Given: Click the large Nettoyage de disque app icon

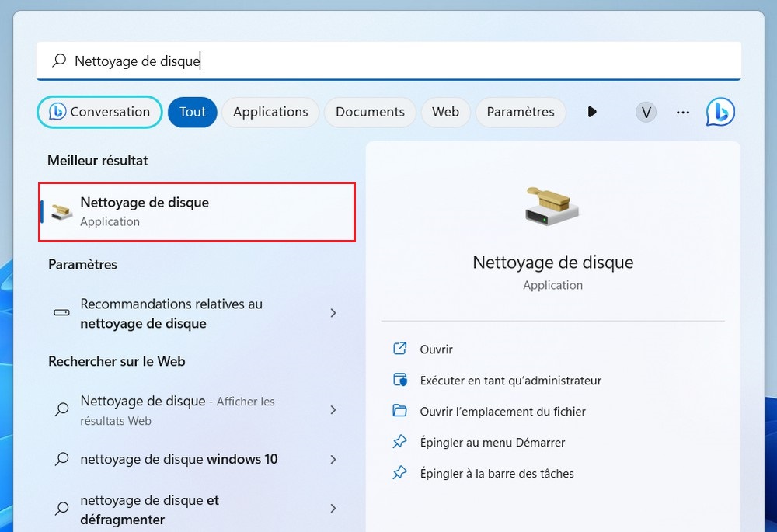Looking at the screenshot, I should 552,207.
